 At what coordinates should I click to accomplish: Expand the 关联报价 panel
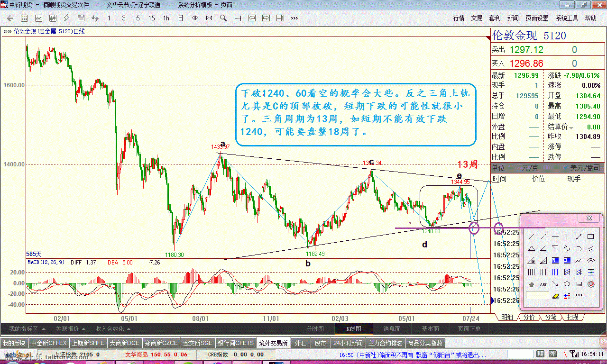point(71,328)
